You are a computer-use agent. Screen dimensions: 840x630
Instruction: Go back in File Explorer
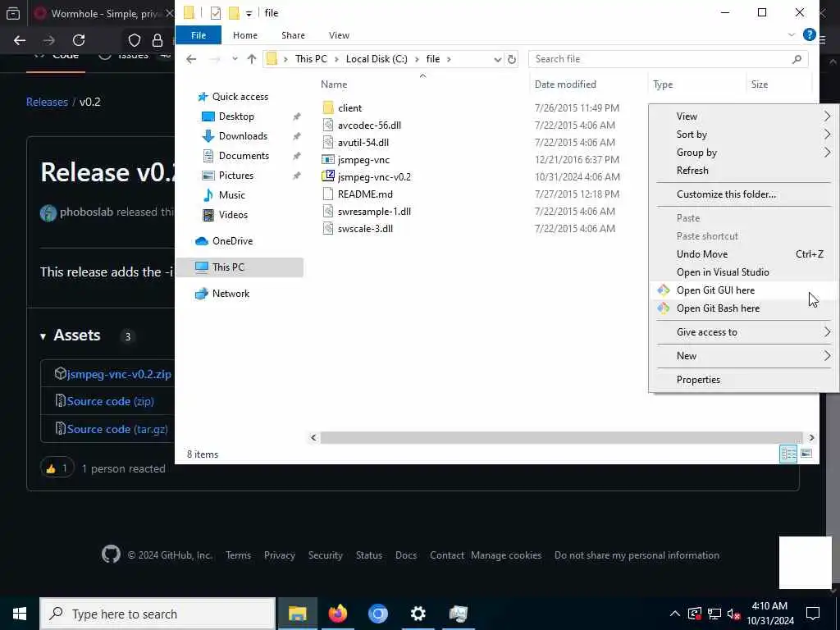click(191, 59)
